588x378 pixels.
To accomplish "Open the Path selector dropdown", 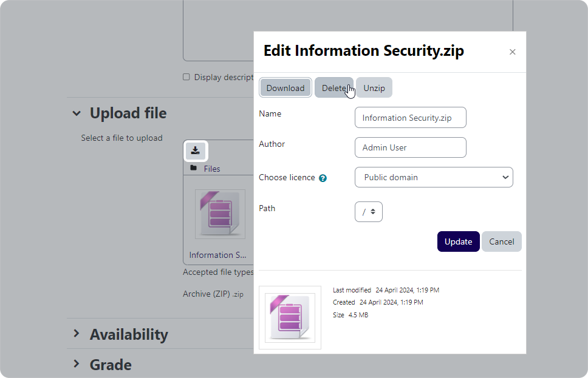I will click(x=369, y=212).
